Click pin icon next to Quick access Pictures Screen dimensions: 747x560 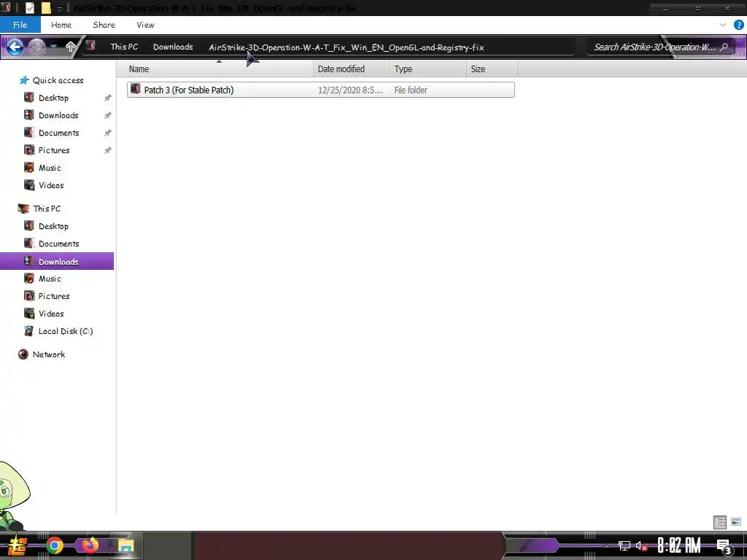coord(108,150)
